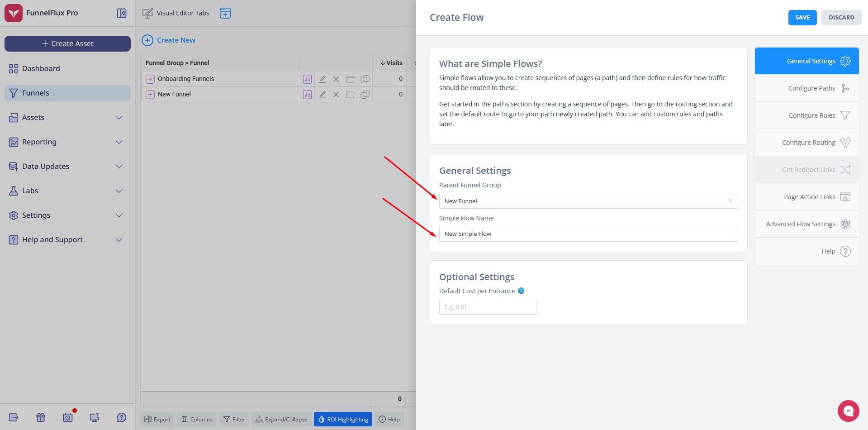
Task: Click Funnel Group > Funnel column header
Action: 177,63
